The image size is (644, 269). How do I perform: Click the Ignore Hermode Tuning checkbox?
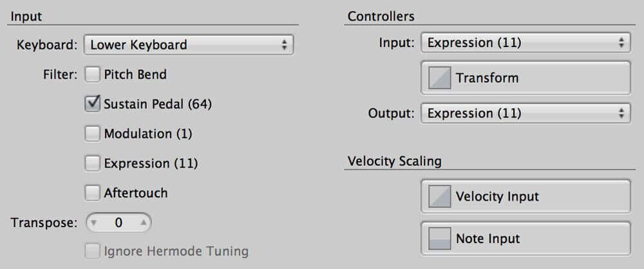click(x=92, y=251)
